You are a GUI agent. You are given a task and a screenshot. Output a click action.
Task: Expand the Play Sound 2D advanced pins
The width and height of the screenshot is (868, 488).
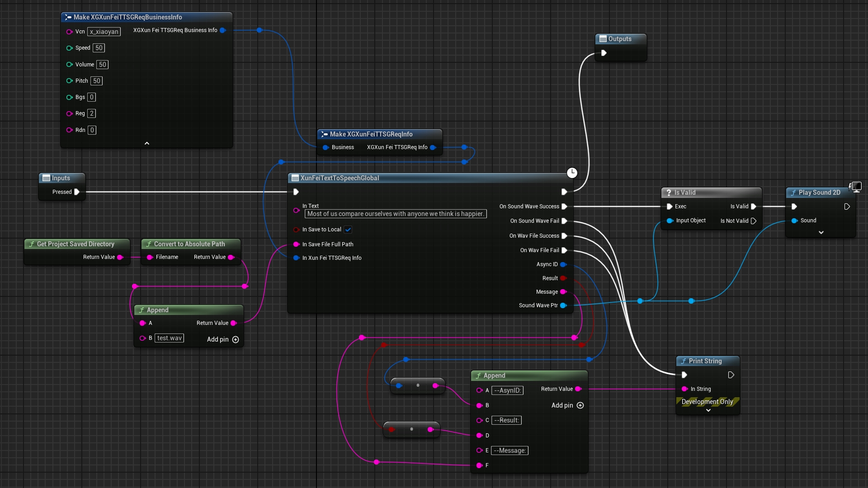click(x=821, y=232)
